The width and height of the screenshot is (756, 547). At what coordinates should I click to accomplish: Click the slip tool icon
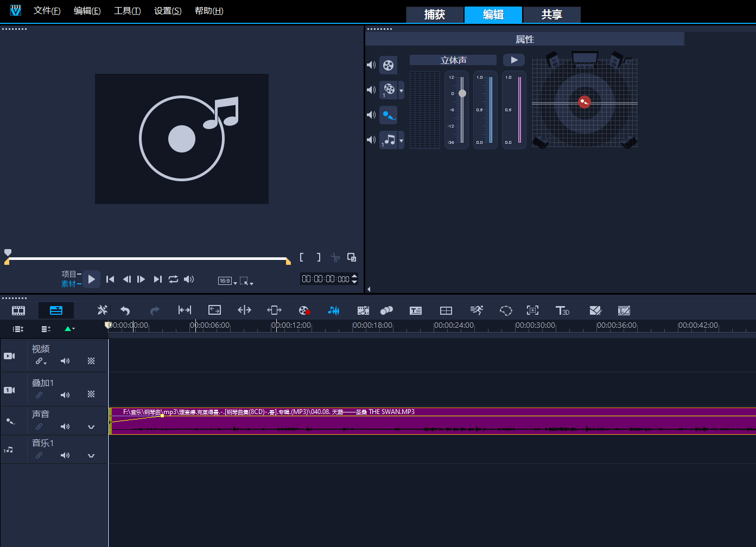click(x=185, y=310)
